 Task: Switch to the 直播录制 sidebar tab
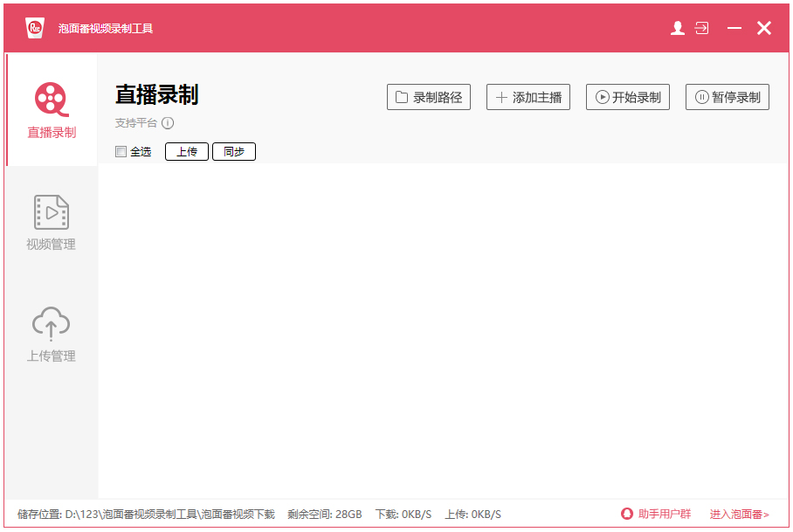tap(52, 111)
